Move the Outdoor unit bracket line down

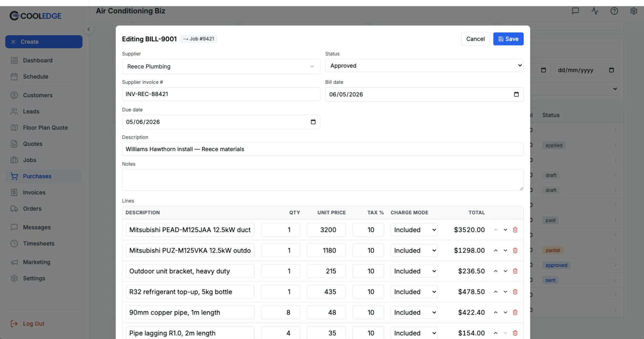tap(505, 271)
